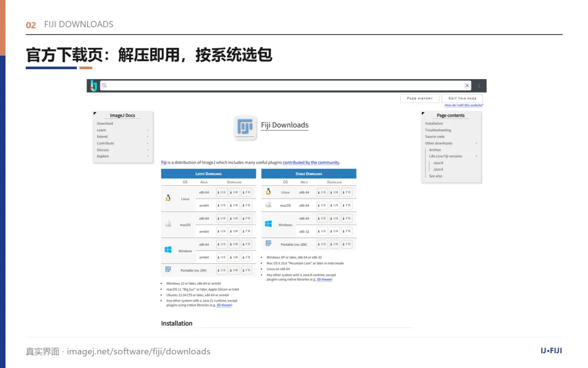588x368 pixels.
Task: Toggle dark mode with the moon icon
Action: [x=479, y=86]
